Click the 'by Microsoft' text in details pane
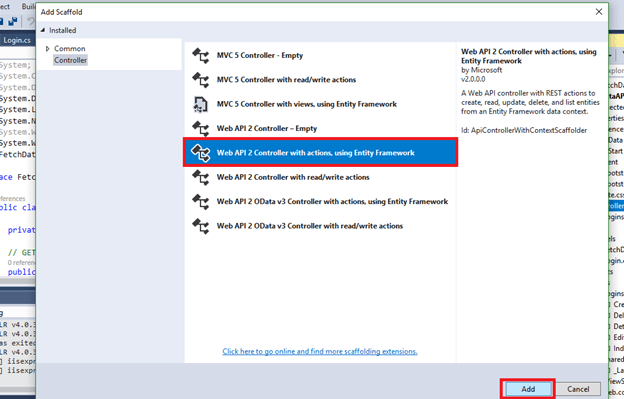The width and height of the screenshot is (624, 399). (x=482, y=70)
